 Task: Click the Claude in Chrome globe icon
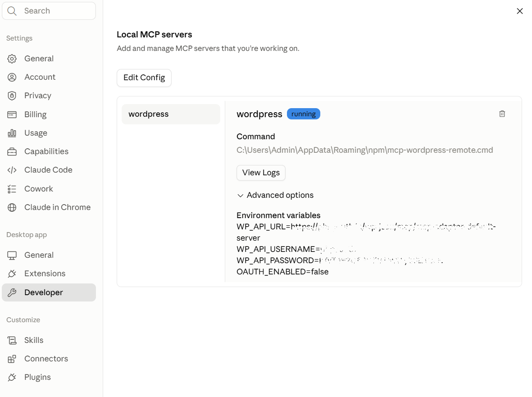(x=12, y=207)
